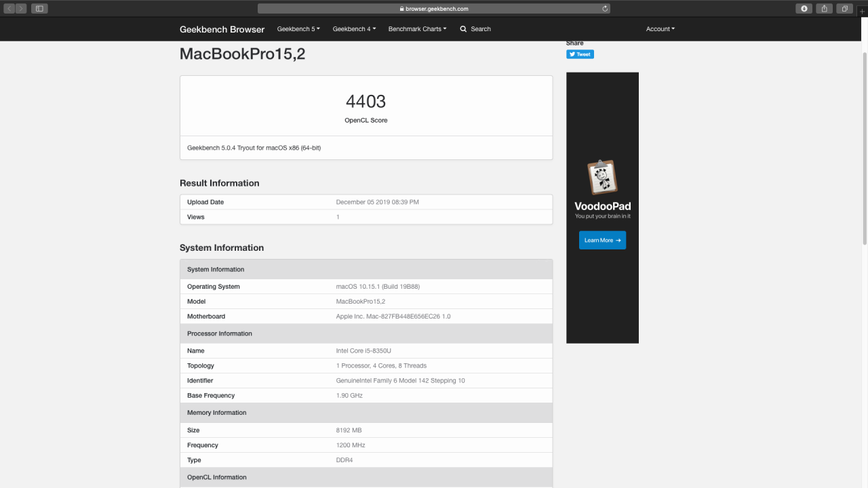Click the MacBookPro15,2 page heading
The height and width of the screenshot is (488, 868).
[242, 54]
